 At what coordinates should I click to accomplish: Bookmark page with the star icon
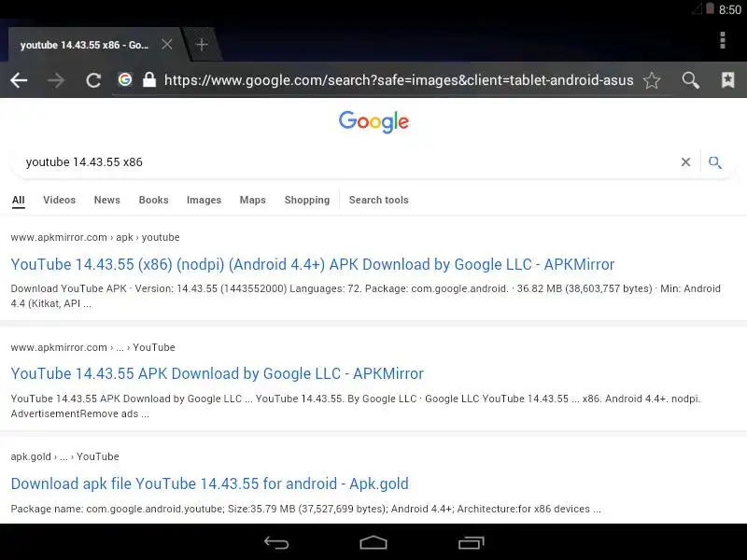tap(652, 80)
